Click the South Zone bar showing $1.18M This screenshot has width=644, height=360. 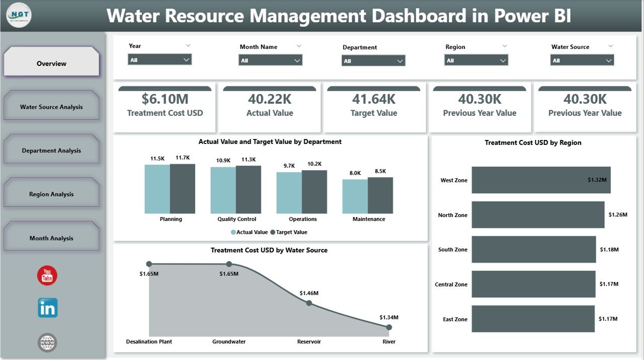tap(533, 249)
